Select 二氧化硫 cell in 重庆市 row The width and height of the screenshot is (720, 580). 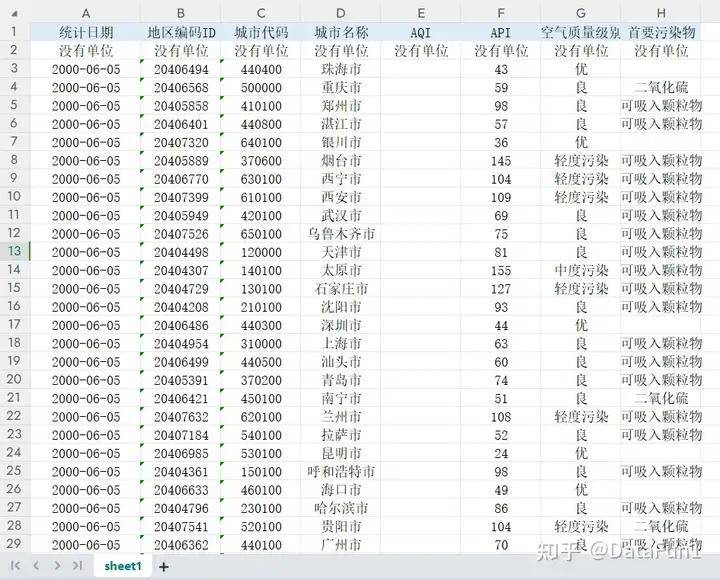(x=661, y=87)
